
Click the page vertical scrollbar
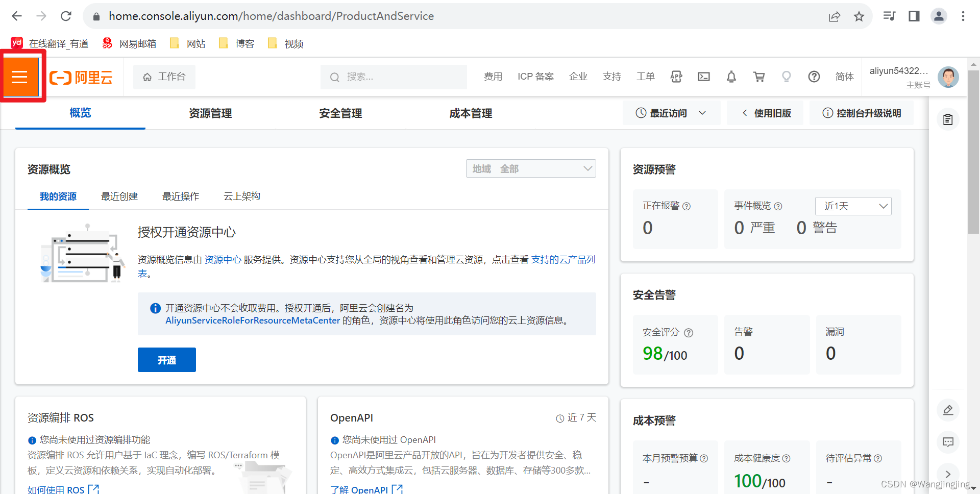973,152
